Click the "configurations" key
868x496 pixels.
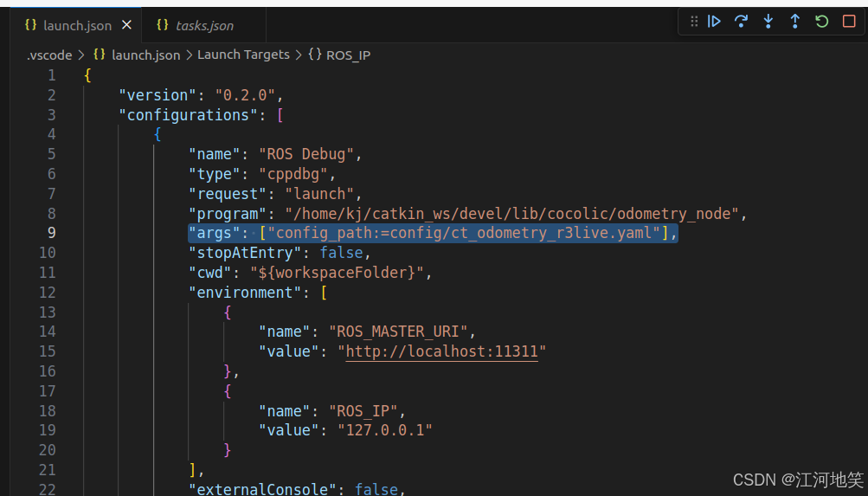click(x=188, y=115)
